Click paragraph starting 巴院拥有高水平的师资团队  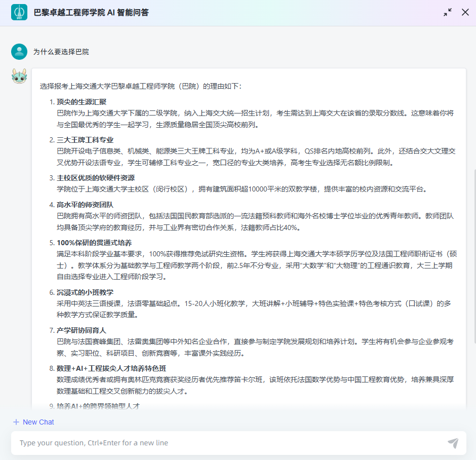[x=255, y=222]
